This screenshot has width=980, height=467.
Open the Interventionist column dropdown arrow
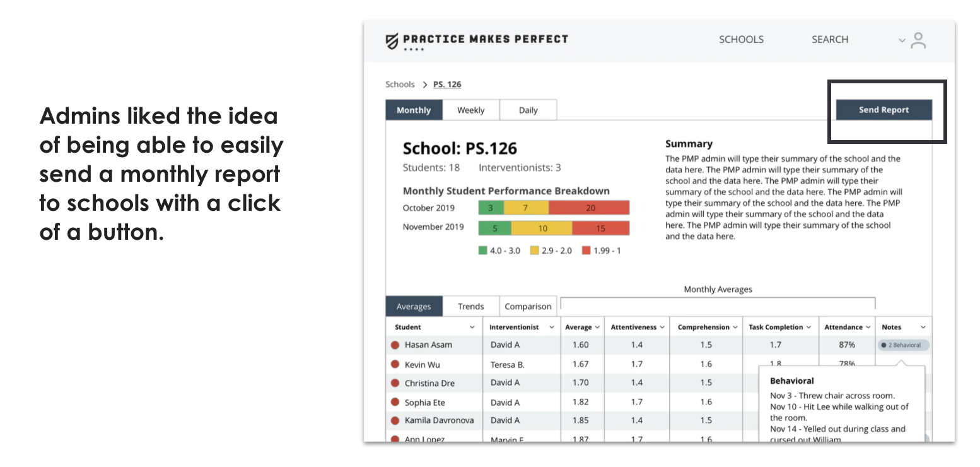tap(552, 328)
